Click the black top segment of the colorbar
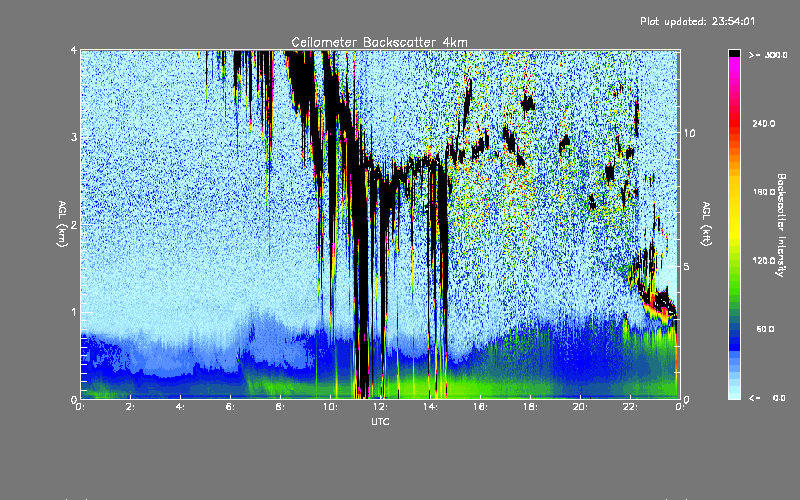 734,53
